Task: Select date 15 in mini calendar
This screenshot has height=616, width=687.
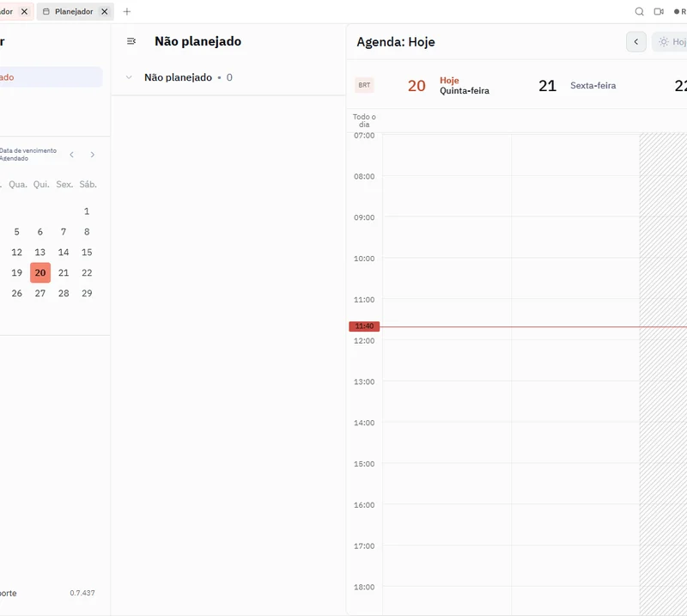Action: (87, 252)
